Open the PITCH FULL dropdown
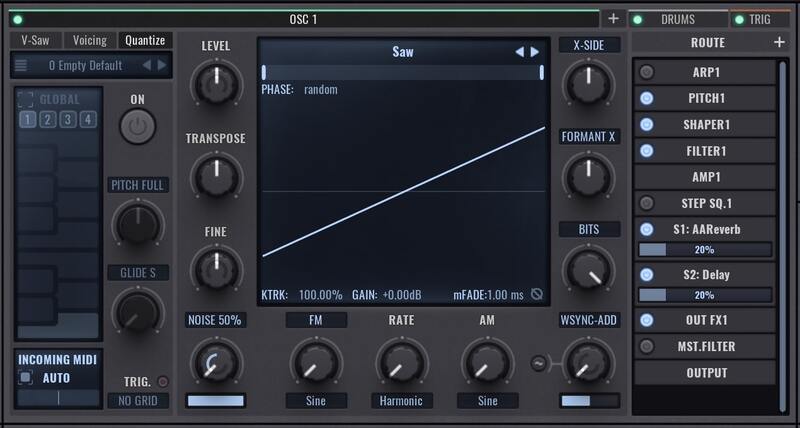 coord(138,185)
